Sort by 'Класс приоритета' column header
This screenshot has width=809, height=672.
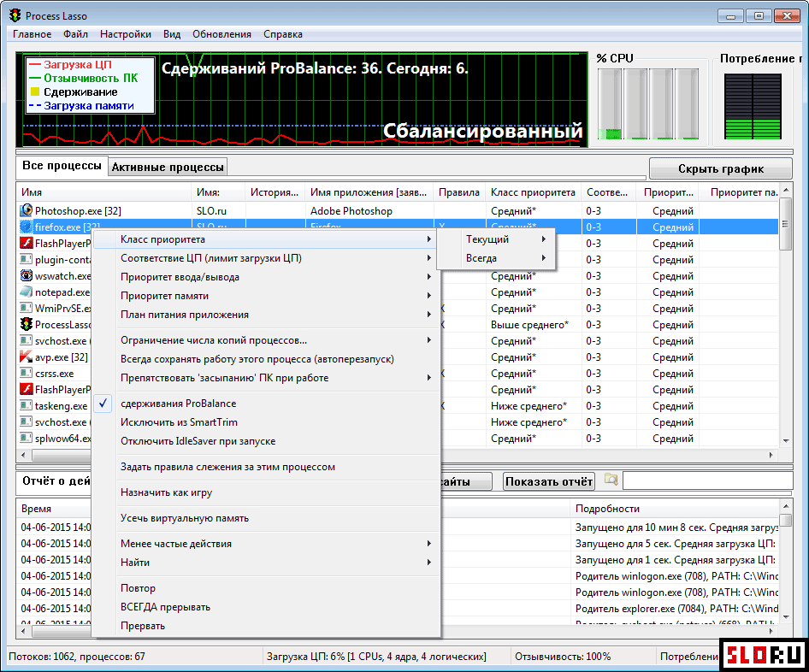[533, 192]
